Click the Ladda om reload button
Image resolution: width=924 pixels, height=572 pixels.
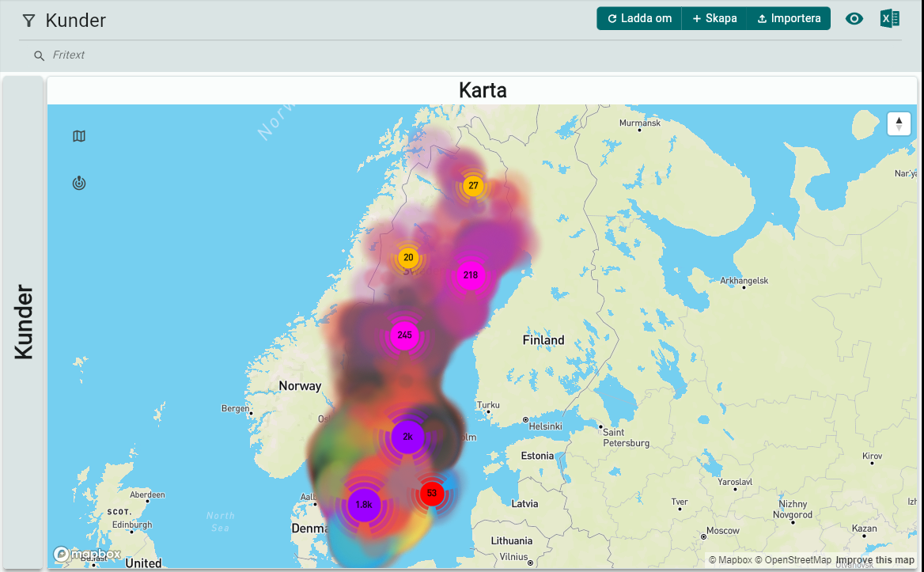pyautogui.click(x=639, y=18)
